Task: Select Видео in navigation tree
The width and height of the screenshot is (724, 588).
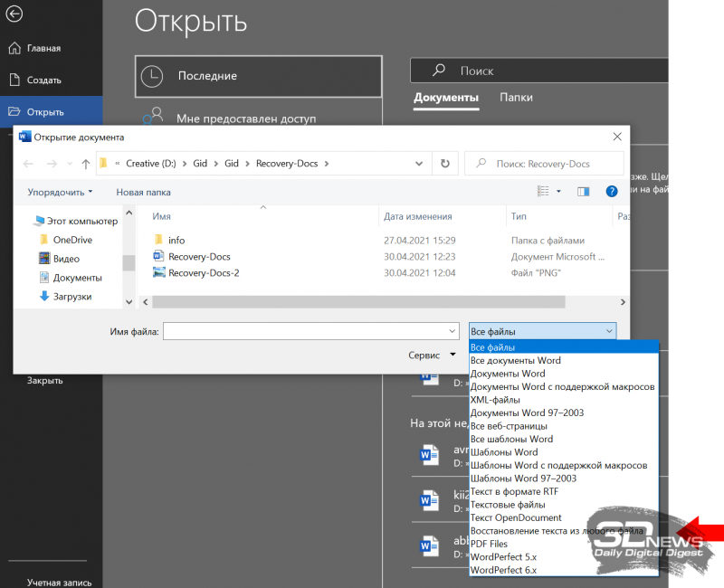Action: [60, 259]
